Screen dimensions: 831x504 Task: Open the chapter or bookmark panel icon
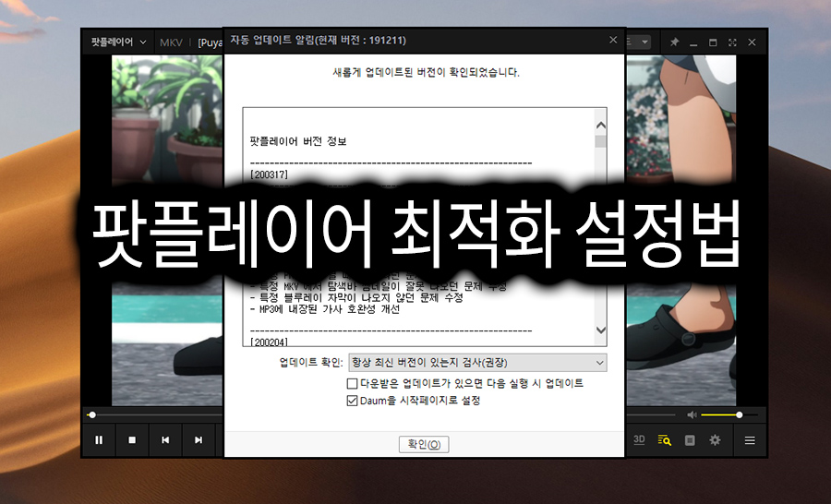690,440
